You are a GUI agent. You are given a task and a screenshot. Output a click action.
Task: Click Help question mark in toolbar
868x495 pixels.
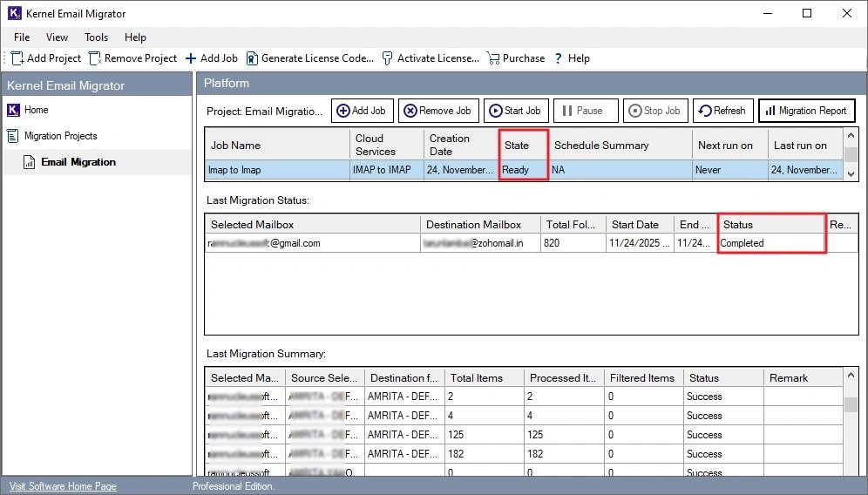click(558, 58)
